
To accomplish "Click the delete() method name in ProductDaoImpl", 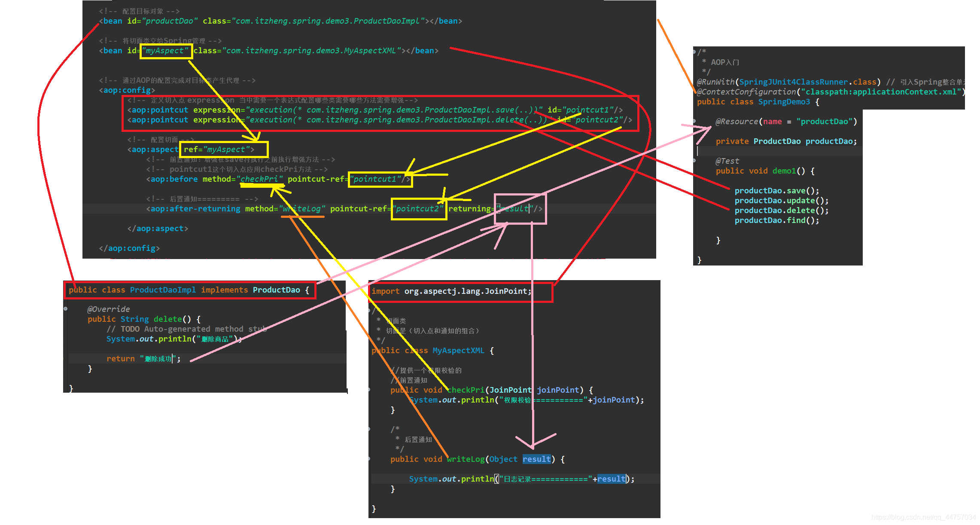I will [x=167, y=319].
